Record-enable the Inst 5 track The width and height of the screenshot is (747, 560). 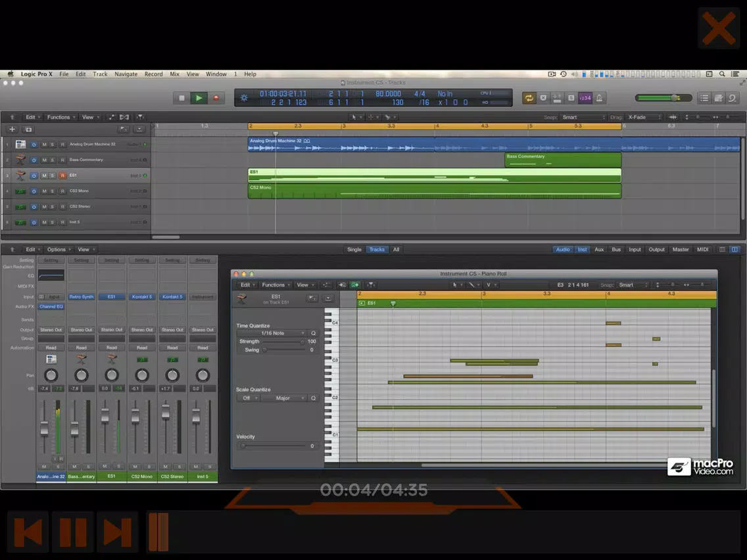pyautogui.click(x=62, y=222)
